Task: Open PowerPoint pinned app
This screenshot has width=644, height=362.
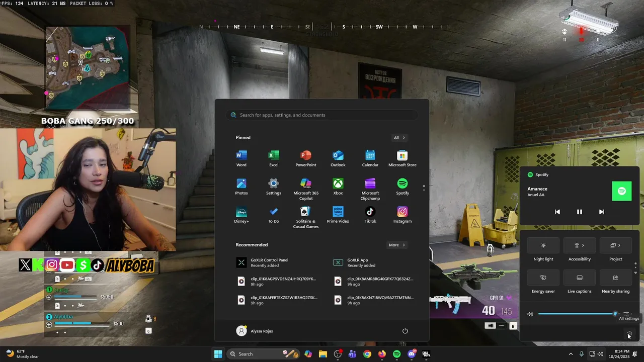Action: click(306, 158)
